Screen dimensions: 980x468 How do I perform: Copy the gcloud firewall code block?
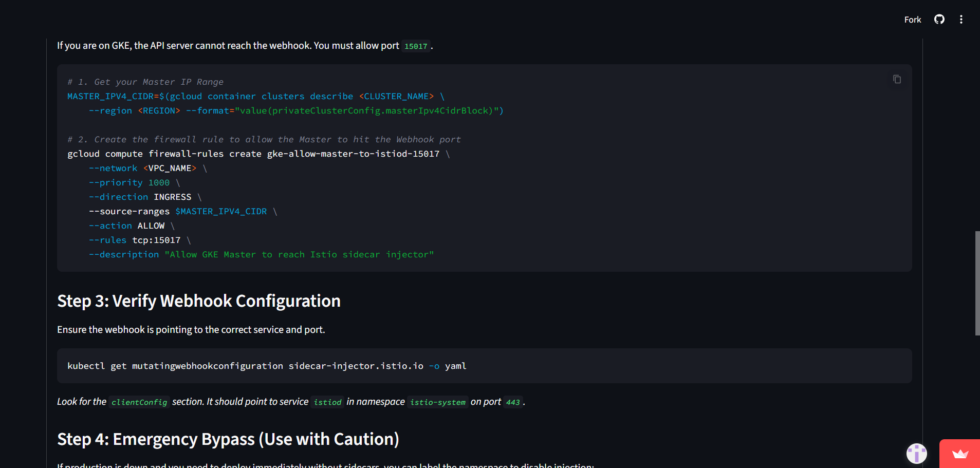[897, 79]
